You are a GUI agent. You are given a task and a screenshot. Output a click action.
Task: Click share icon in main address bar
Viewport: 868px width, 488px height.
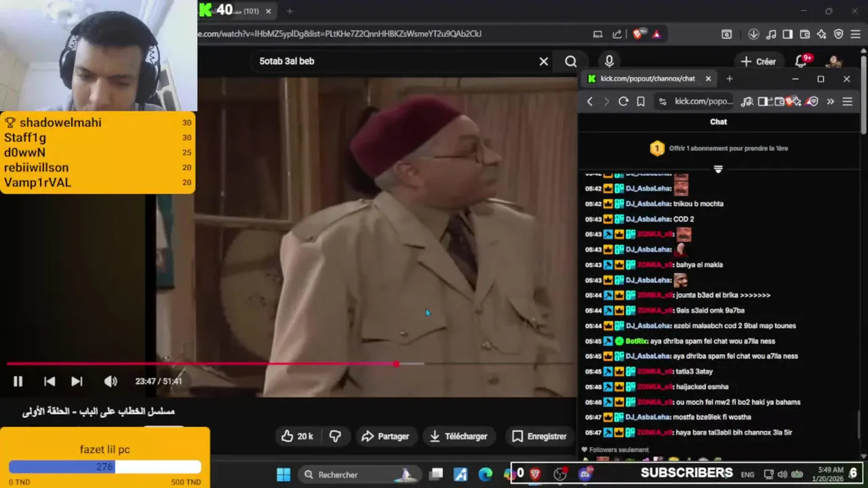616,34
